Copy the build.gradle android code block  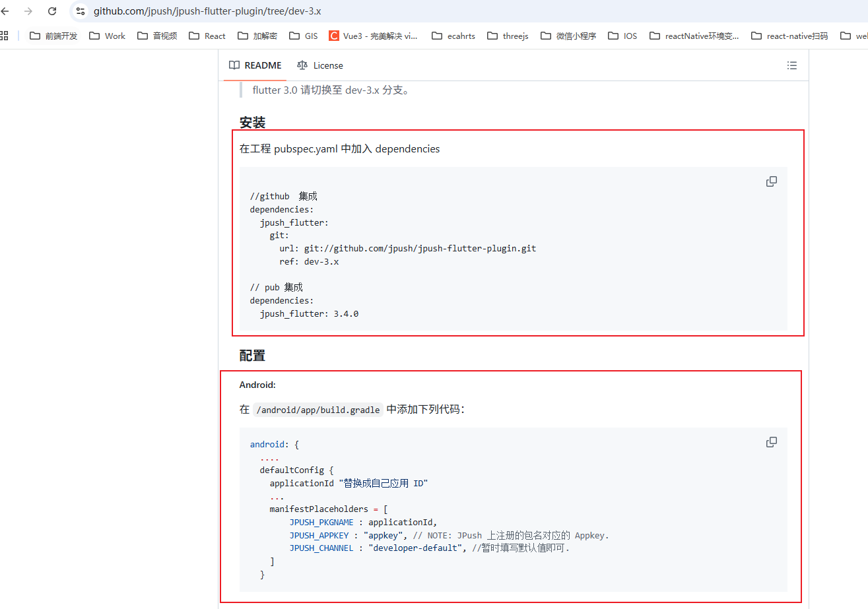point(771,442)
